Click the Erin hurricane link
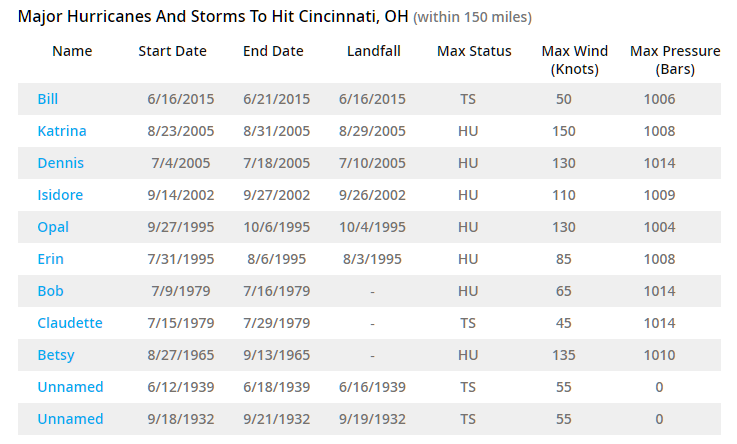The image size is (737, 444). (x=50, y=259)
